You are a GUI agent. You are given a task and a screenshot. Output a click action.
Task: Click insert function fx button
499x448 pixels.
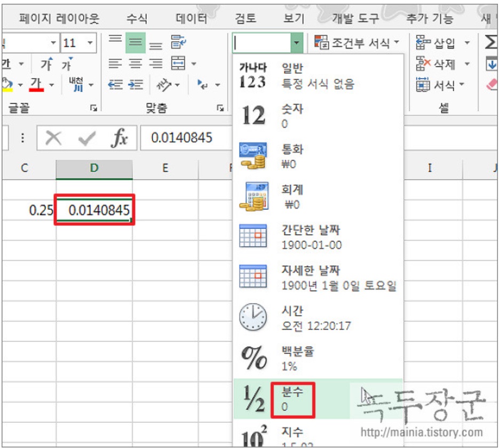[120, 138]
